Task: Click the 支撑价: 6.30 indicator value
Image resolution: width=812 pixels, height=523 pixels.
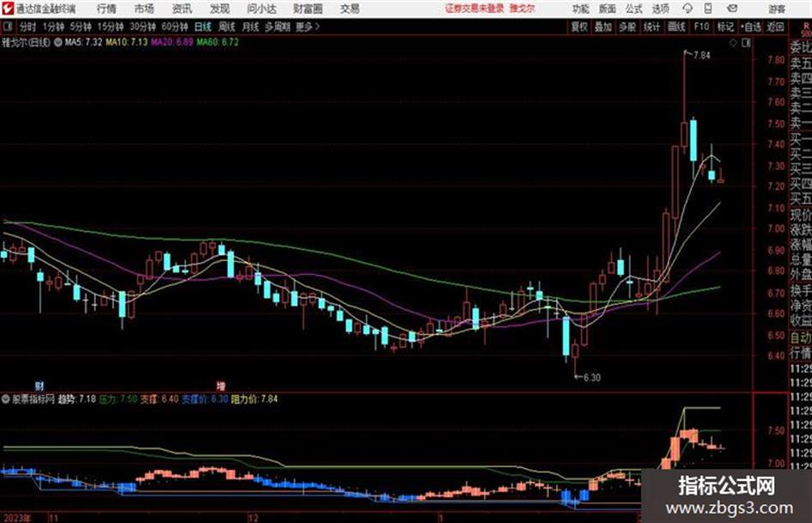Action: (x=205, y=399)
